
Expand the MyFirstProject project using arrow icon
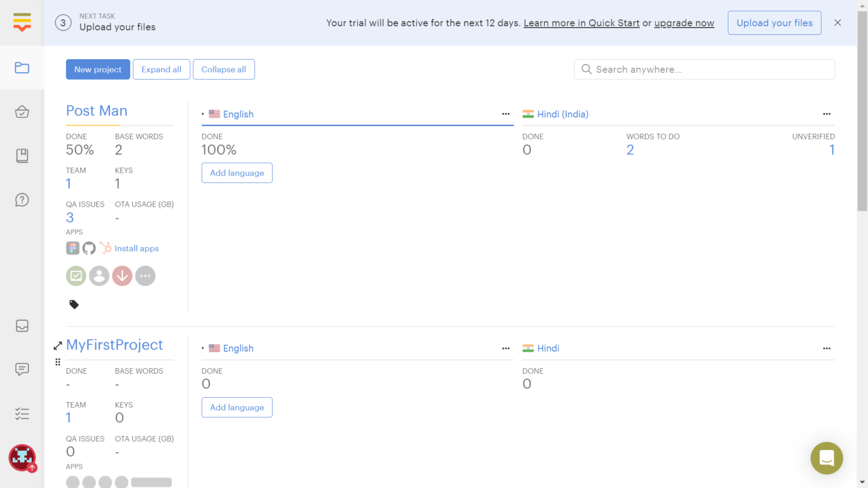tap(58, 346)
